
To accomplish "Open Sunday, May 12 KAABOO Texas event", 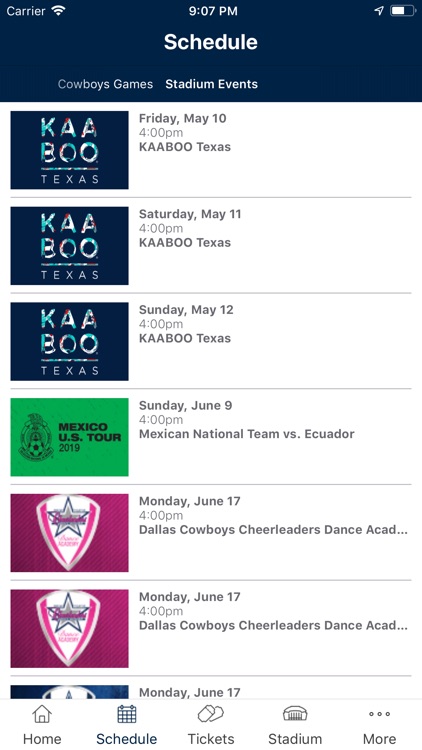I will [x=211, y=341].
